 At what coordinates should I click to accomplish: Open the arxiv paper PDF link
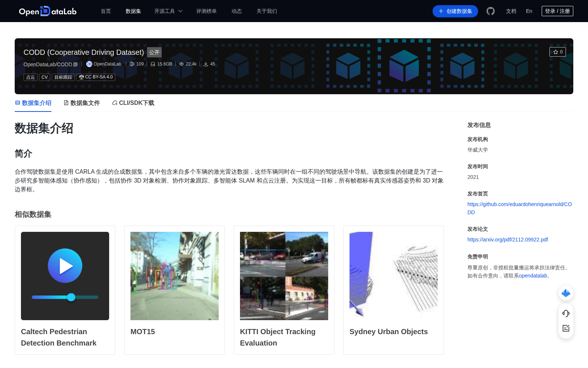(508, 240)
